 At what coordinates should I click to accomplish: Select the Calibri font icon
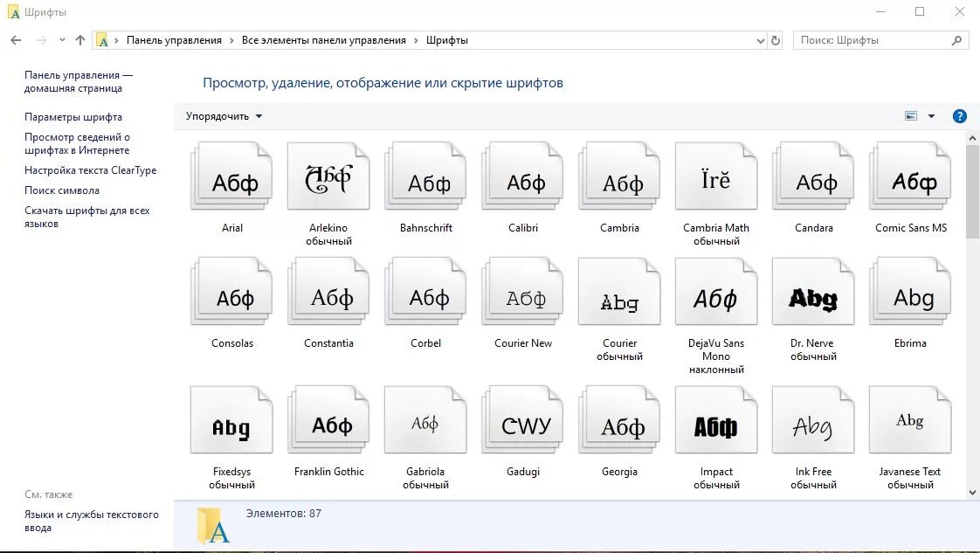pos(522,176)
